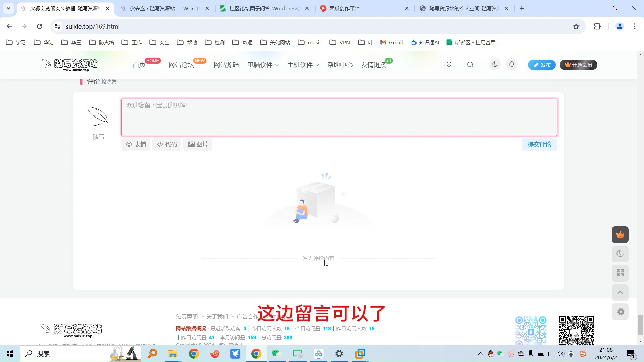Toggle dark mode moon in header

click(x=495, y=64)
